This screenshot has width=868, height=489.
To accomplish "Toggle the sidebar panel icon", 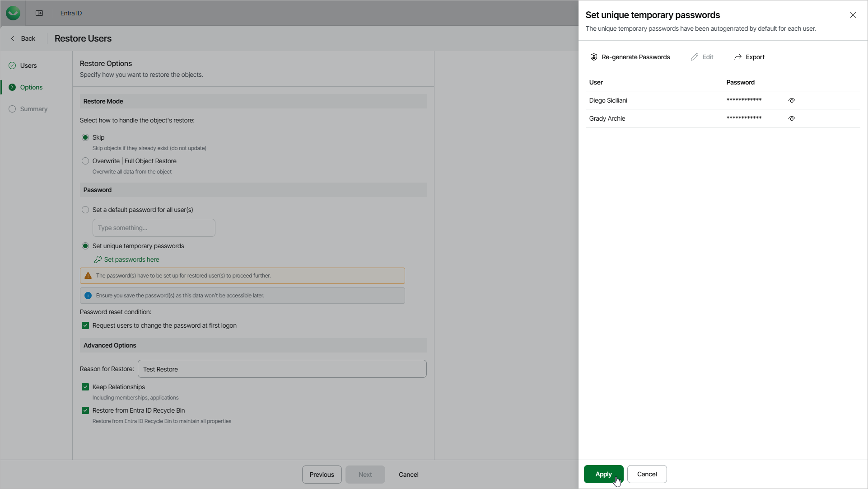I will tap(39, 13).
